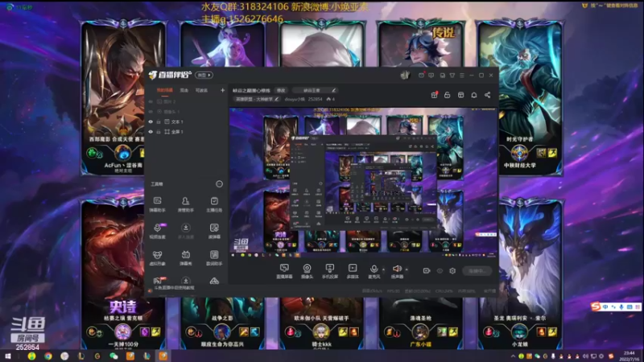The width and height of the screenshot is (644, 362).
Task: Open the message icon with red badge in title bar
Action: [x=421, y=75]
